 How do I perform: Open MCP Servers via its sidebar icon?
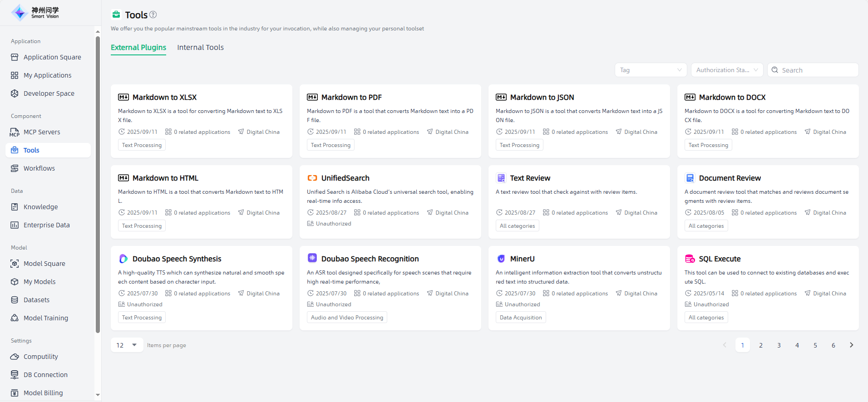click(x=15, y=132)
